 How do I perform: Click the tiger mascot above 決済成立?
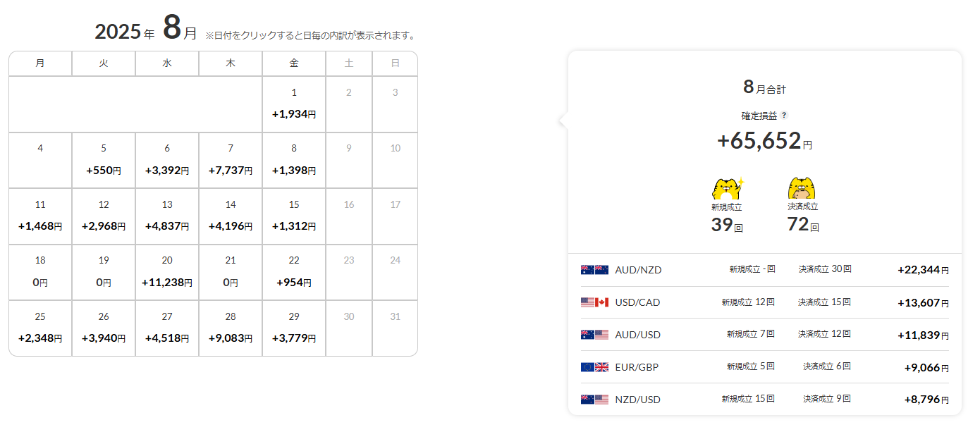802,189
